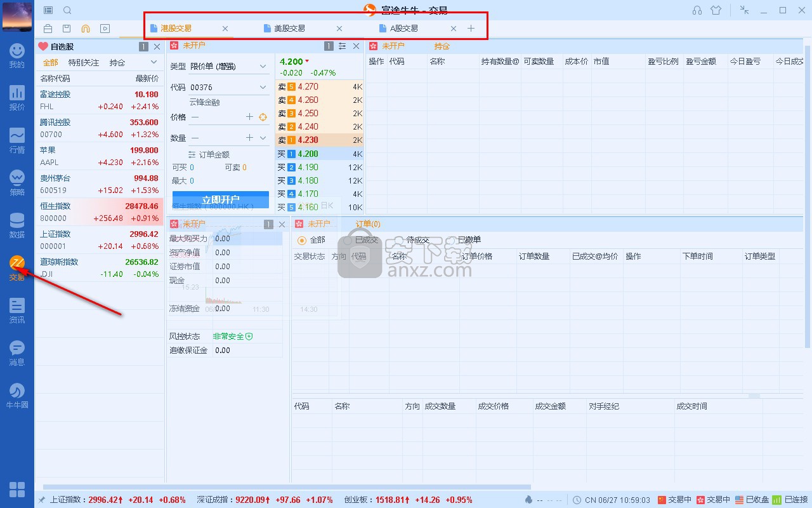
Task: Click the orange price target icon
Action: point(263,117)
